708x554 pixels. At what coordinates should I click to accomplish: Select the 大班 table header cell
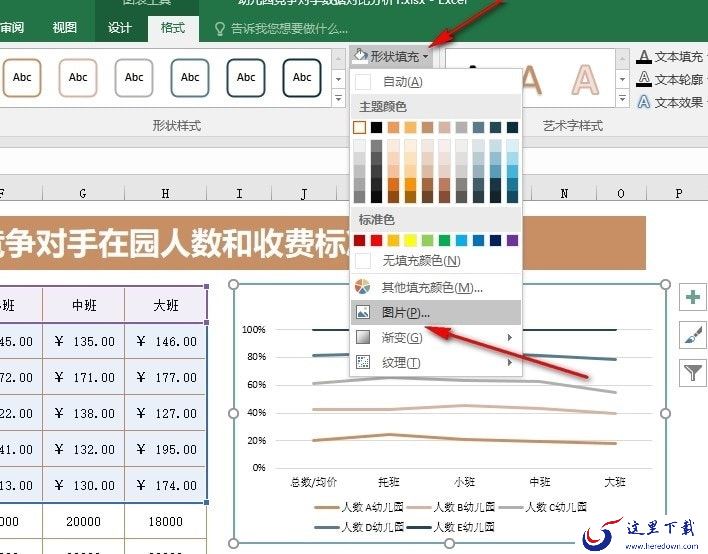165,305
